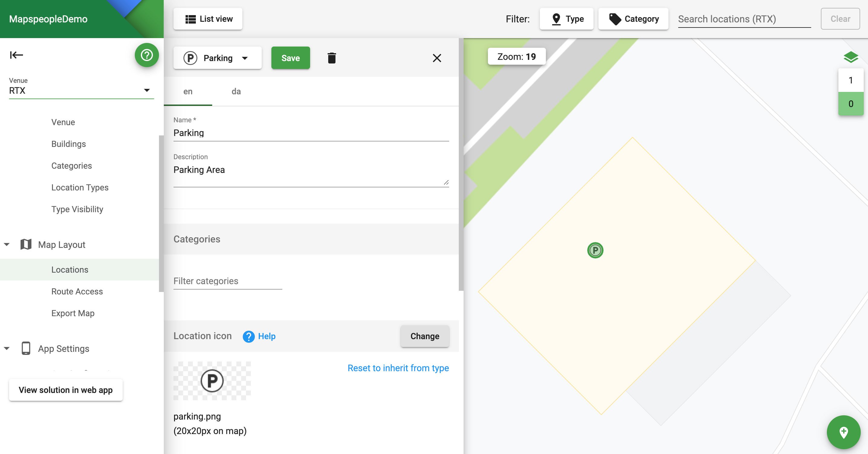Select floor 0
The image size is (868, 454).
pos(850,104)
